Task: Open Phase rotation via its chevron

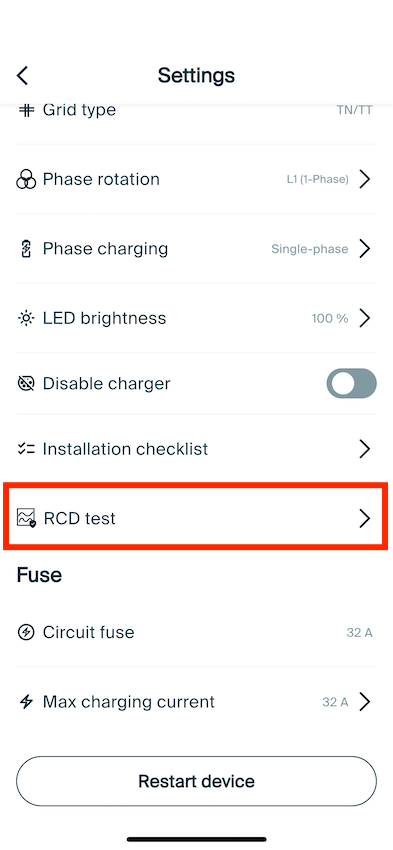Action: pos(365,179)
